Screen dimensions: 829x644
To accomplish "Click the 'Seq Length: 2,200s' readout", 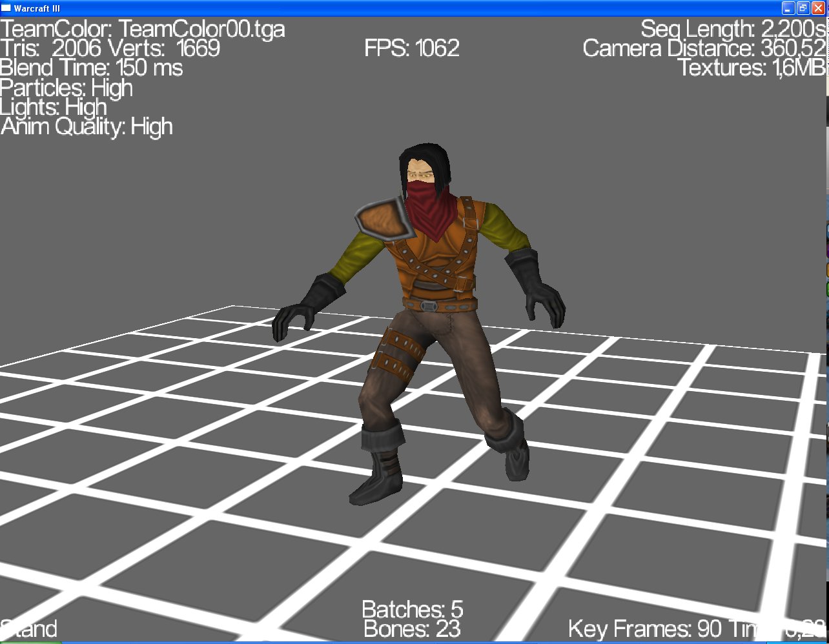I will tap(733, 29).
